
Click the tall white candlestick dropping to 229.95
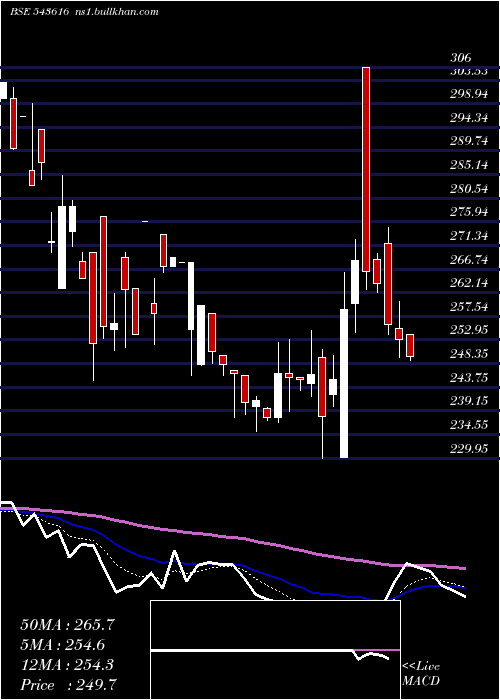(344, 383)
